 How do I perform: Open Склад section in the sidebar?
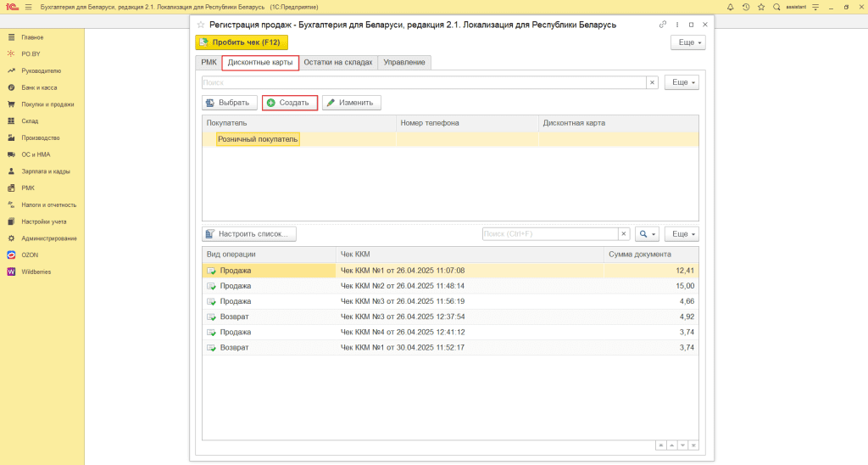point(30,120)
